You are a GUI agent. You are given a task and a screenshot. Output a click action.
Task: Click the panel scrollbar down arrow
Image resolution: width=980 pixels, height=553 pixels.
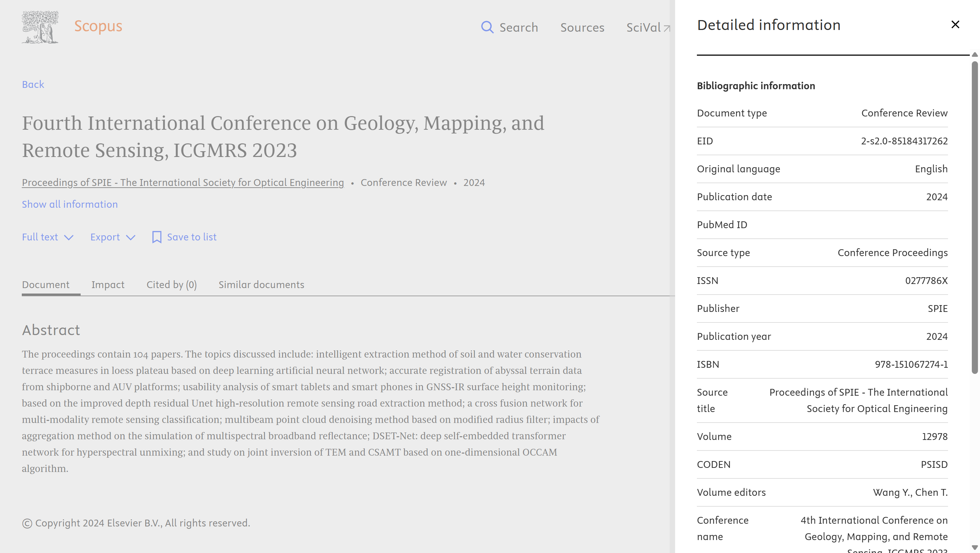click(x=974, y=548)
